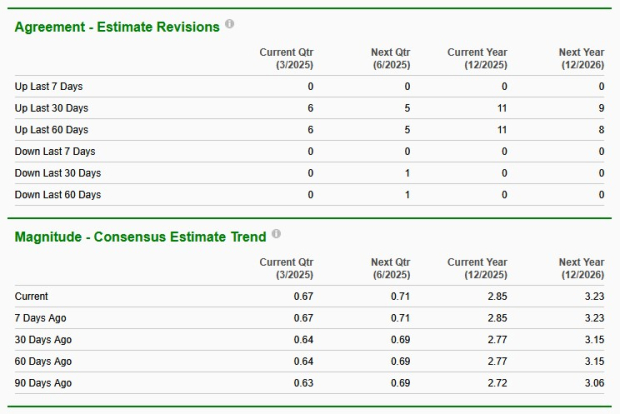Click 30 Days Ago Next Year value 3.15
The image size is (620, 414).
coord(595,340)
